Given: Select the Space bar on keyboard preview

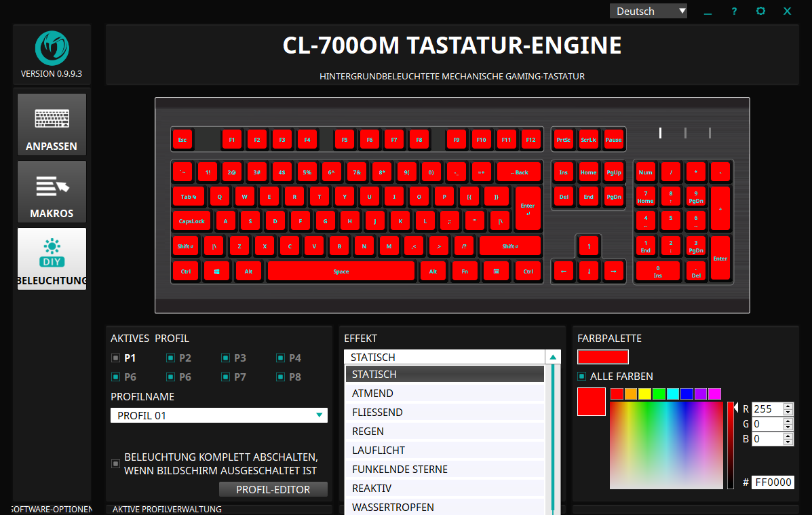Looking at the screenshot, I should click(341, 271).
